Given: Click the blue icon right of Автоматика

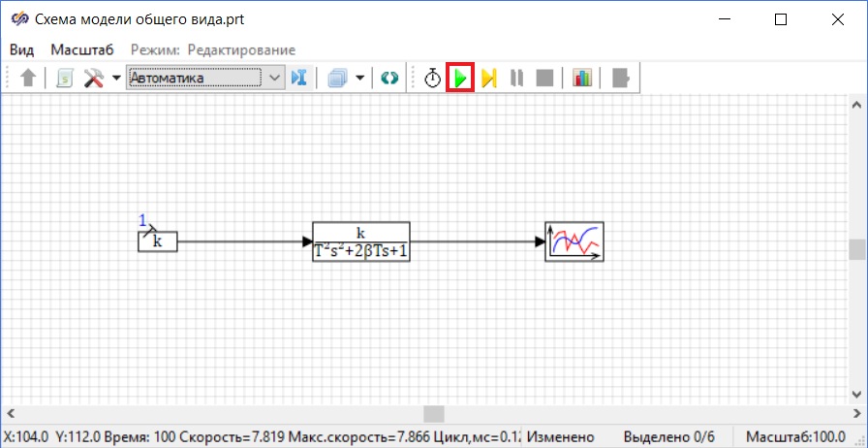Looking at the screenshot, I should point(300,79).
